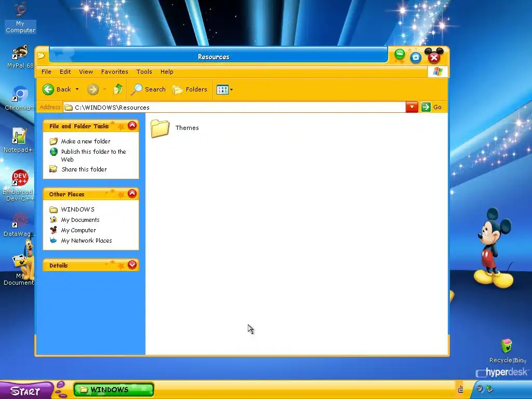Close the Resources window

(434, 58)
